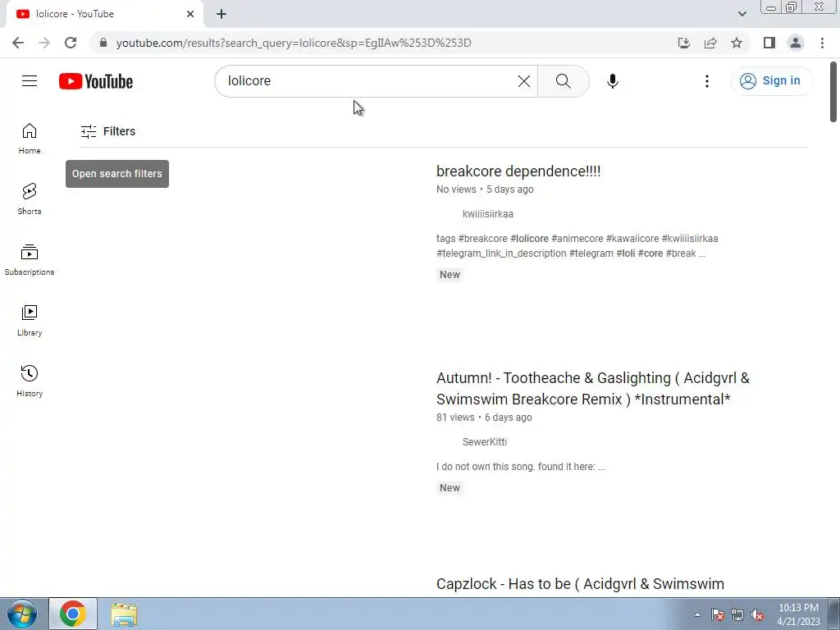Open History from the sidebar
This screenshot has height=630, width=840.
point(30,381)
